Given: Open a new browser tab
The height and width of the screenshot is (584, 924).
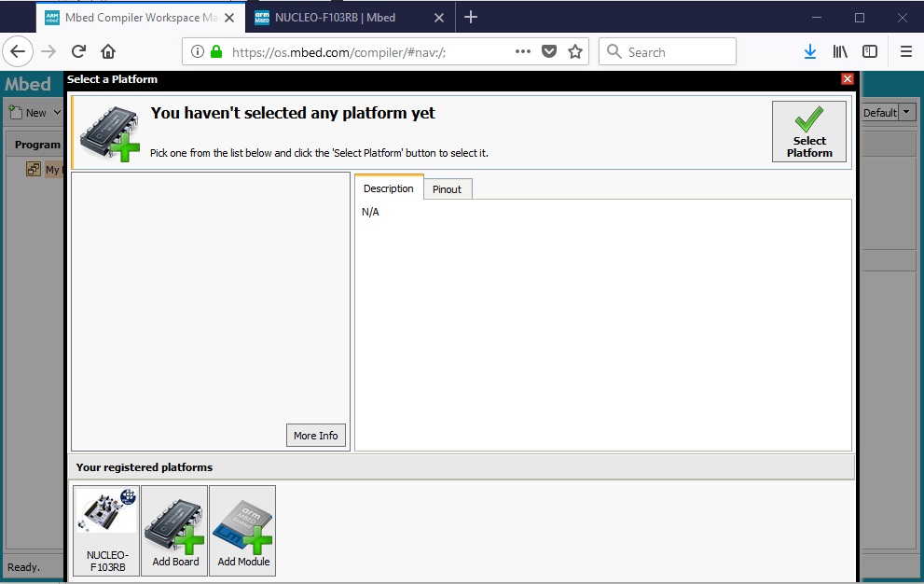Looking at the screenshot, I should pyautogui.click(x=471, y=17).
